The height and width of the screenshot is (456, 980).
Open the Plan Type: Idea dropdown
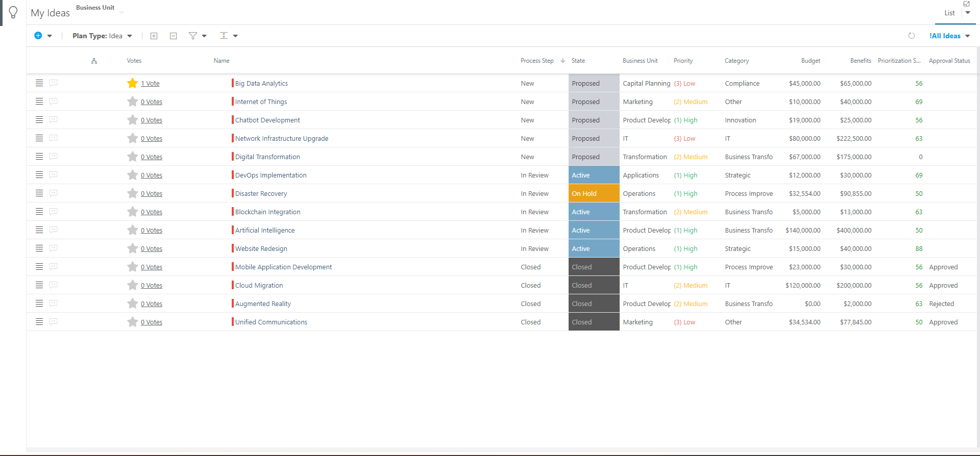tap(103, 36)
